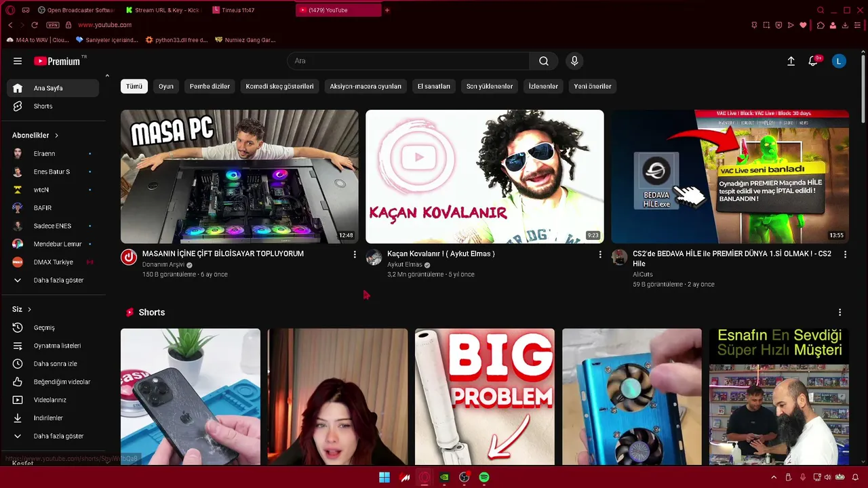This screenshot has width=868, height=488.
Task: Reload the page in Opera
Action: pos(35,25)
